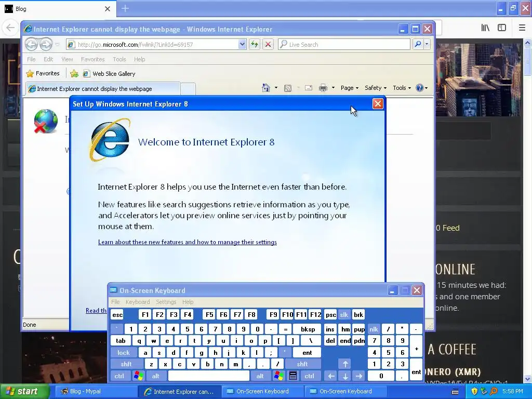
Task: Click the down arrow key on On-Screen Keyboard
Action: click(345, 376)
